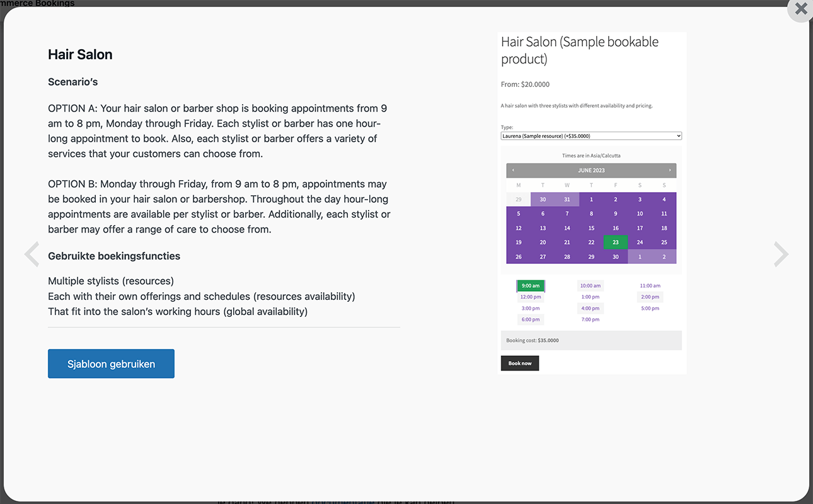Viewport: 813px width, 504px height.
Task: Click the JUNE 2023 month title
Action: click(591, 170)
